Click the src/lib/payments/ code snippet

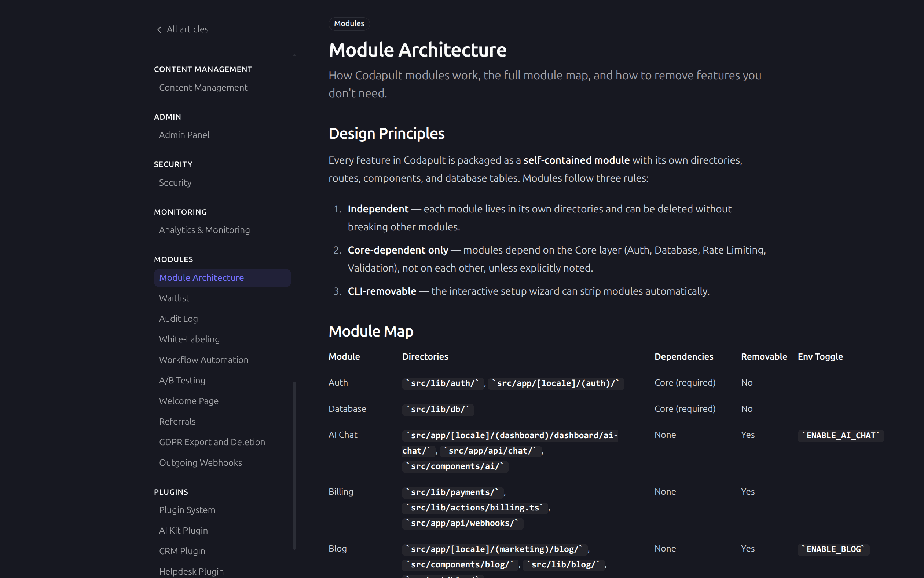click(452, 492)
